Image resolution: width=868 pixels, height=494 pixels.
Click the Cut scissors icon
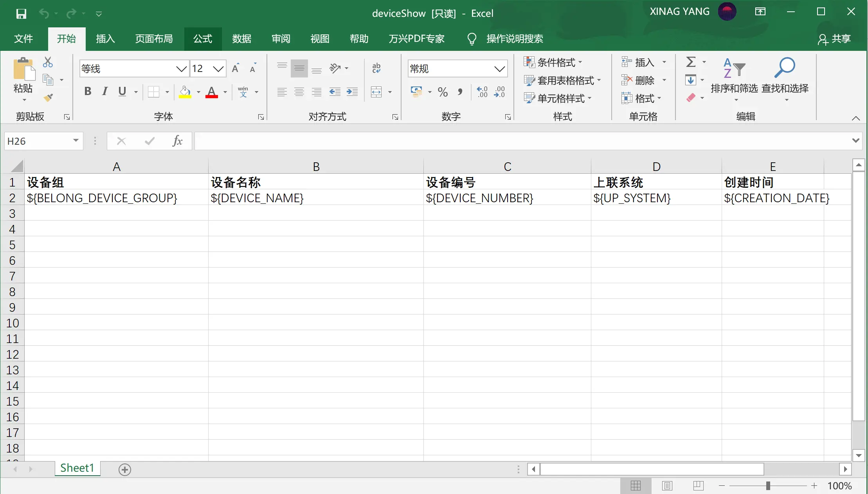(48, 62)
